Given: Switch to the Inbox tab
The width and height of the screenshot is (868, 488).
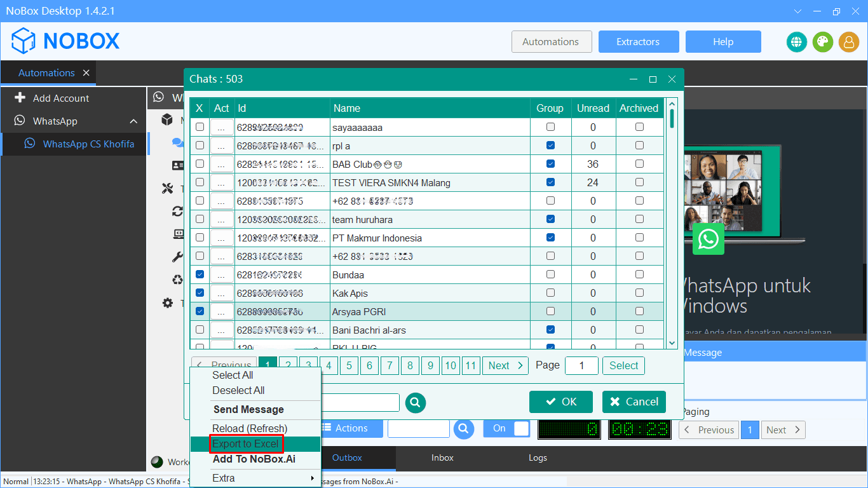Looking at the screenshot, I should [442, 457].
